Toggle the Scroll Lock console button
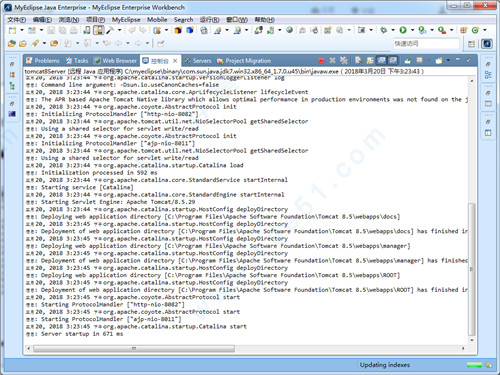The image size is (500, 375). click(x=370, y=60)
